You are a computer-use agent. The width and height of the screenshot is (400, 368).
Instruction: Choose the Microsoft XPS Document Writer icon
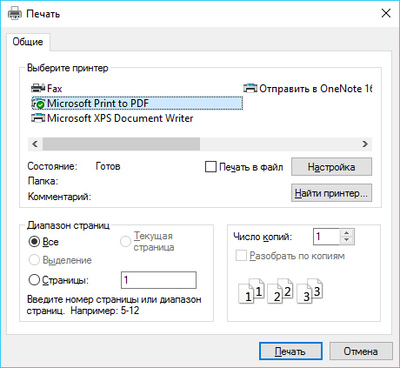(x=38, y=118)
